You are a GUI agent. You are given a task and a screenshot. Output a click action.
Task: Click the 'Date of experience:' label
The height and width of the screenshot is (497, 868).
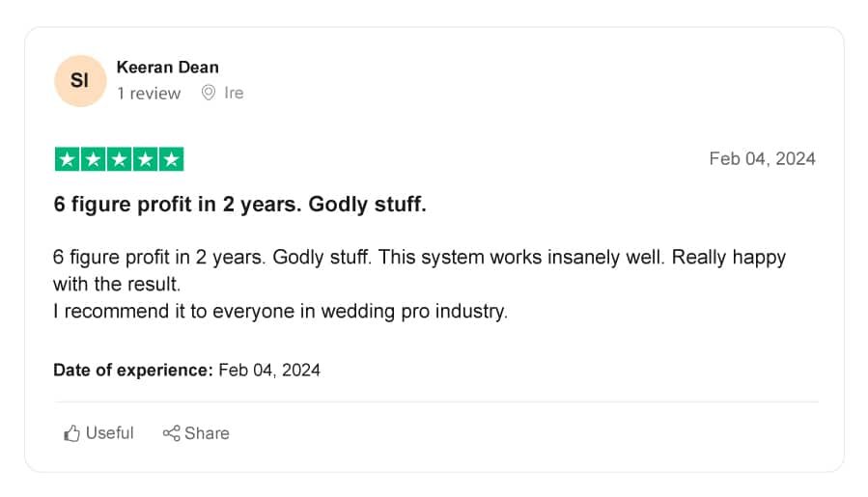tap(133, 370)
